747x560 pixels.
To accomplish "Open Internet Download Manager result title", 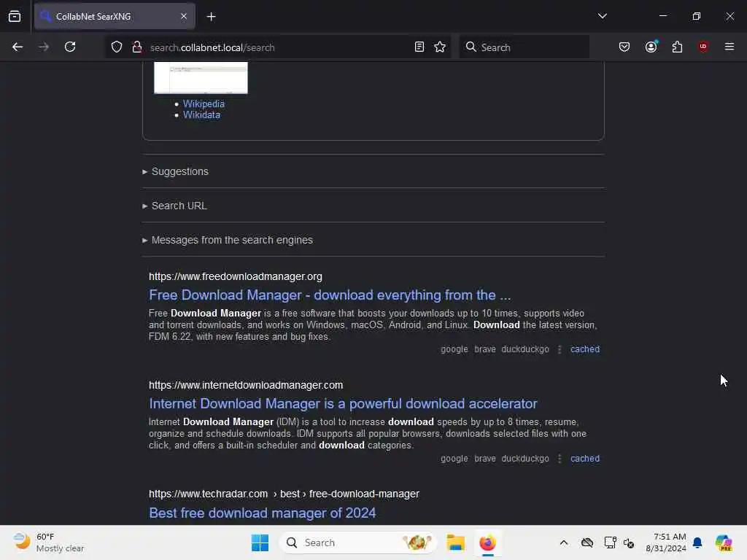I will [x=343, y=404].
